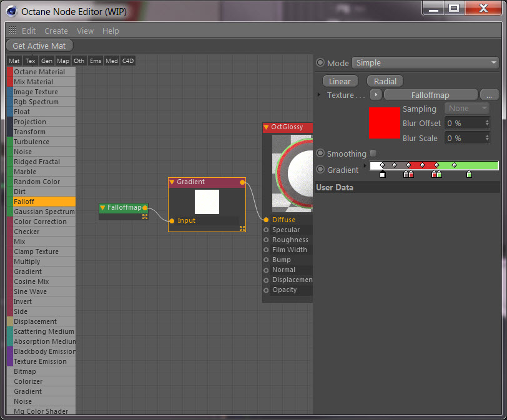This screenshot has height=420, width=507.
Task: Click the Displacement port on OctGlossy
Action: 266,280
